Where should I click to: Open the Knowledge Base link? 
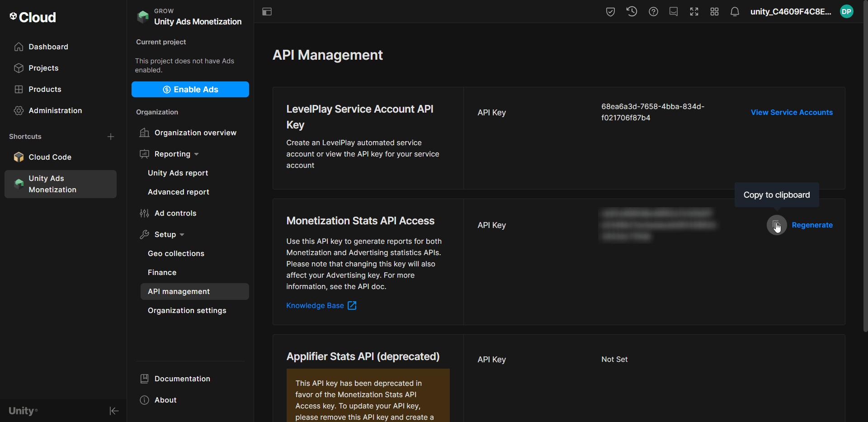tap(315, 305)
